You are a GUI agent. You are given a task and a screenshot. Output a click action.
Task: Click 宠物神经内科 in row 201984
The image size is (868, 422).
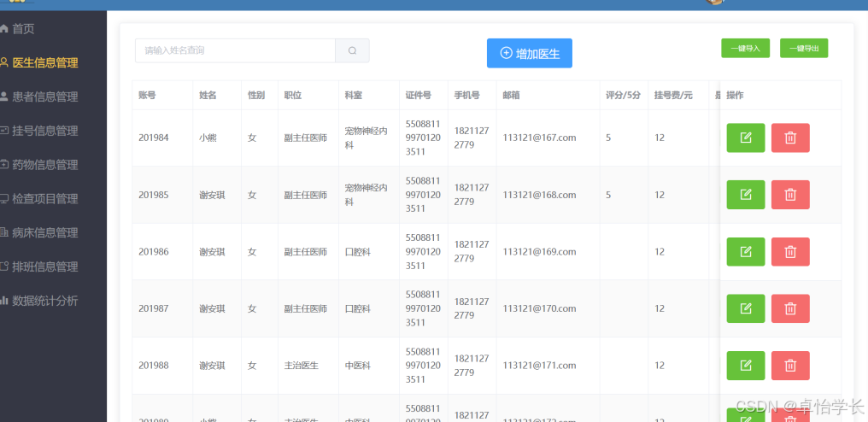click(366, 138)
